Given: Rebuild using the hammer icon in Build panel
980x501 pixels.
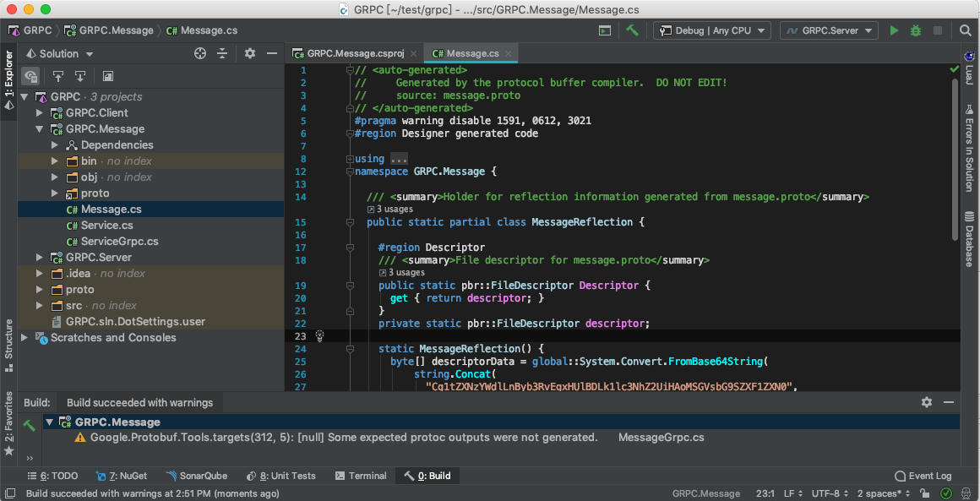Looking at the screenshot, I should point(29,426).
